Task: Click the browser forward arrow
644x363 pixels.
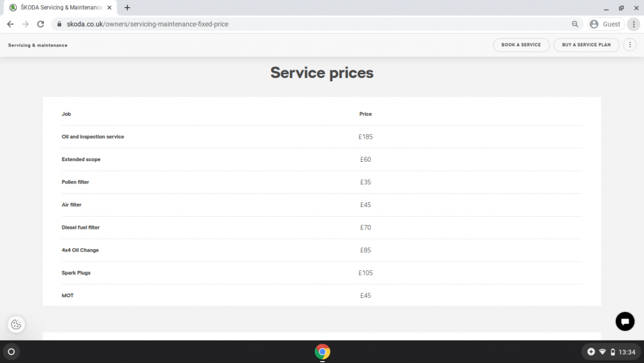Action: [x=26, y=25]
